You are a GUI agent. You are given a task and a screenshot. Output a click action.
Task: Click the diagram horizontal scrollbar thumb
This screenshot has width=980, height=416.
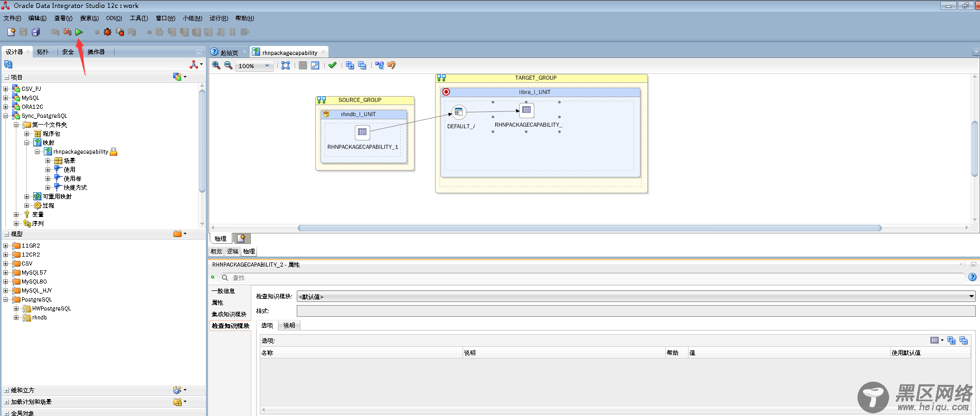[589, 228]
